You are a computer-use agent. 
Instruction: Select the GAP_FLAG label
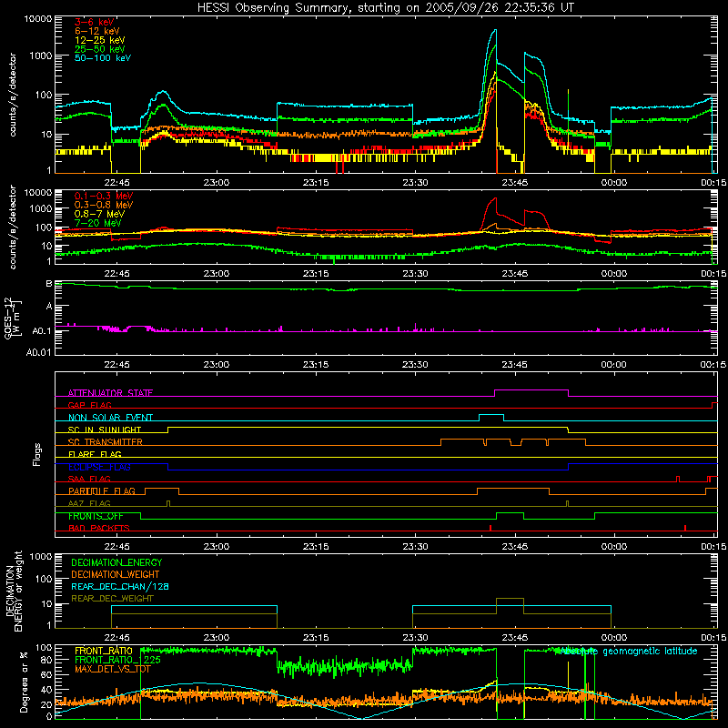89,405
